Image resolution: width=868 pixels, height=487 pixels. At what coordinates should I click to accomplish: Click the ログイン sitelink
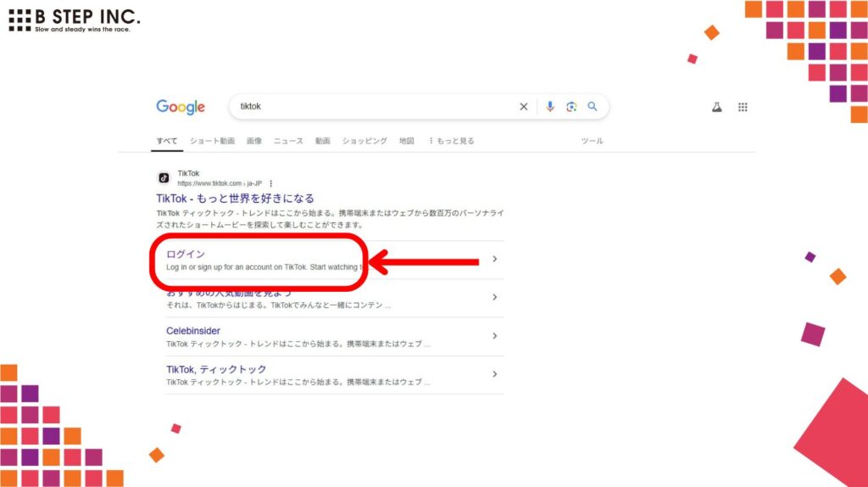(186, 254)
